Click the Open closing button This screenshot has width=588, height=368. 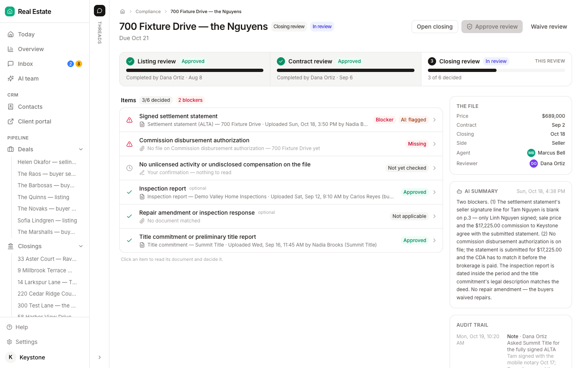click(x=435, y=27)
